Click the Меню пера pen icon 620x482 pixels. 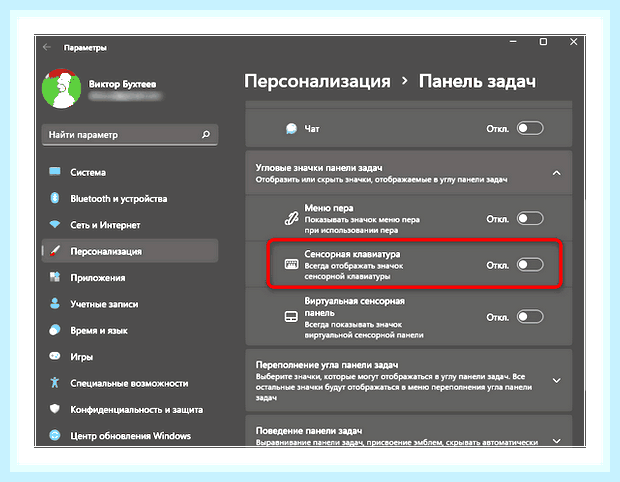pyautogui.click(x=291, y=218)
